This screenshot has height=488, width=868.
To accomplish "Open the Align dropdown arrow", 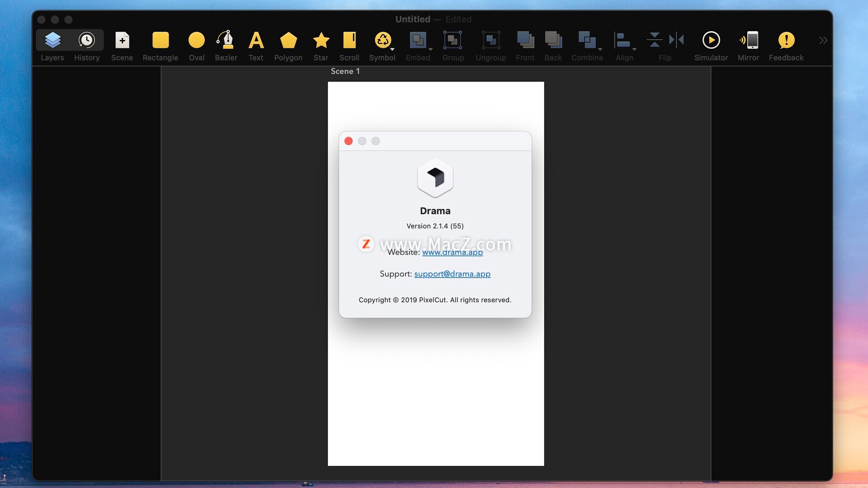I will pyautogui.click(x=634, y=49).
